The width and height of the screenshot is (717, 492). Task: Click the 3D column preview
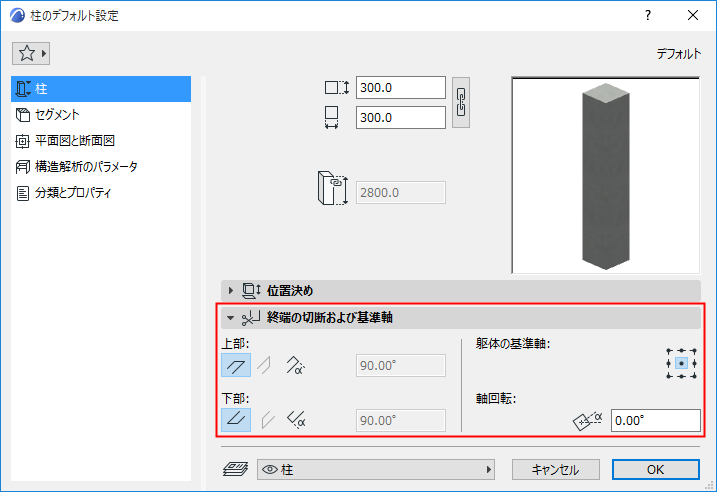click(x=605, y=175)
